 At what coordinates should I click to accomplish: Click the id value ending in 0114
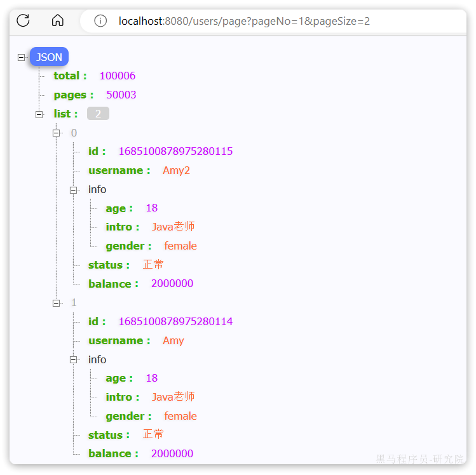[175, 321]
